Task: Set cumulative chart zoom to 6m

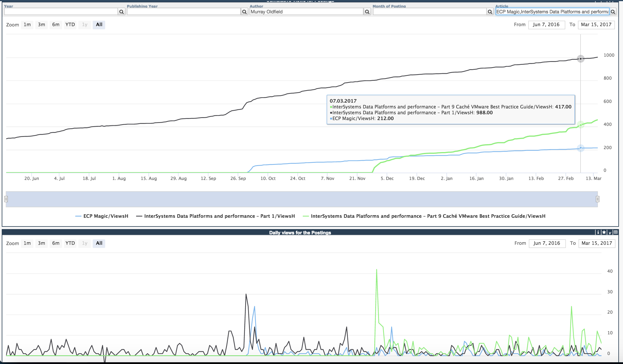Action: tap(56, 25)
